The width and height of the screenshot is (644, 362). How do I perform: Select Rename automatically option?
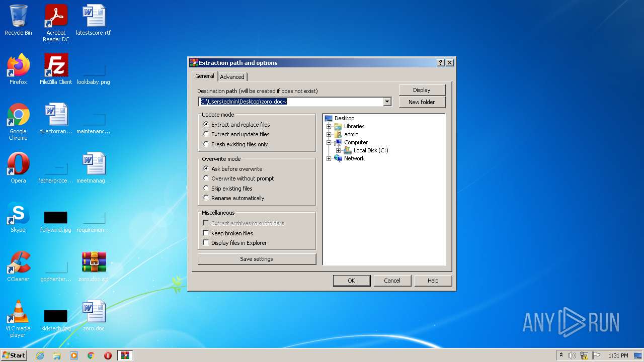233,198
